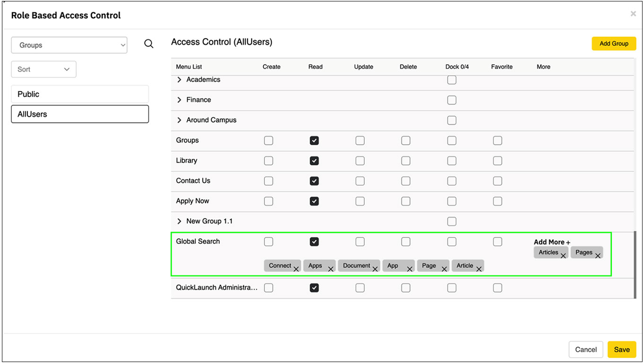Disable Read permission for Library
Image resolution: width=644 pixels, height=363 pixels.
314,161
